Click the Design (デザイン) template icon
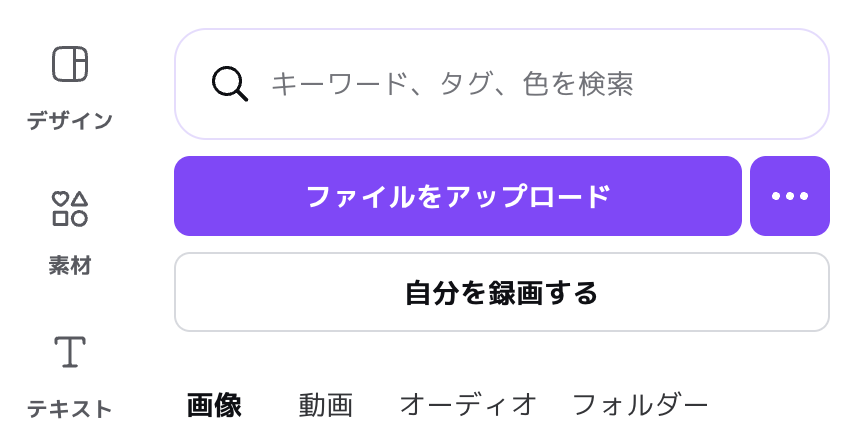 pos(69,64)
